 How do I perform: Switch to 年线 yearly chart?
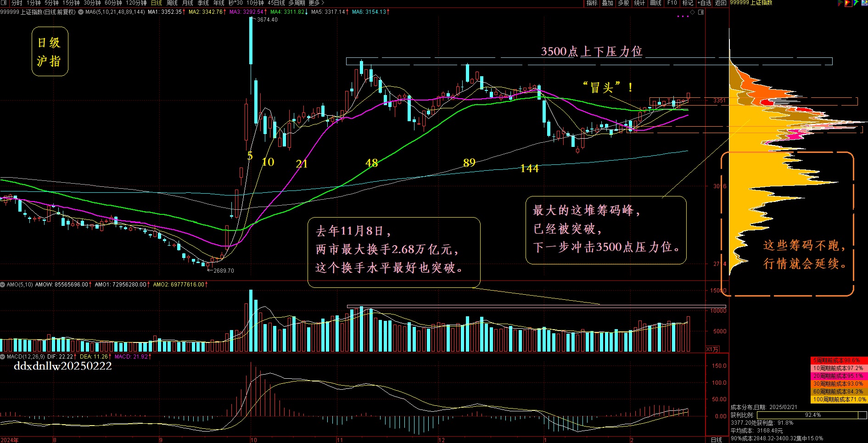pos(219,3)
